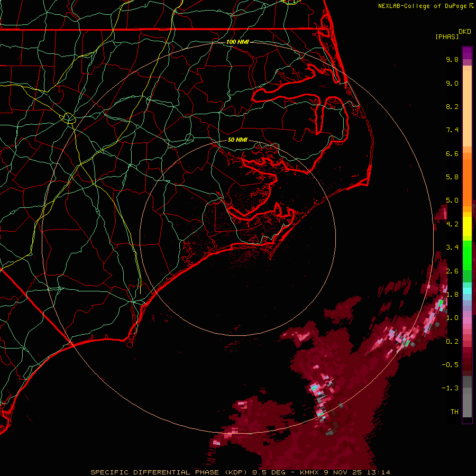Select the 100 NMI range ring label

237,42
